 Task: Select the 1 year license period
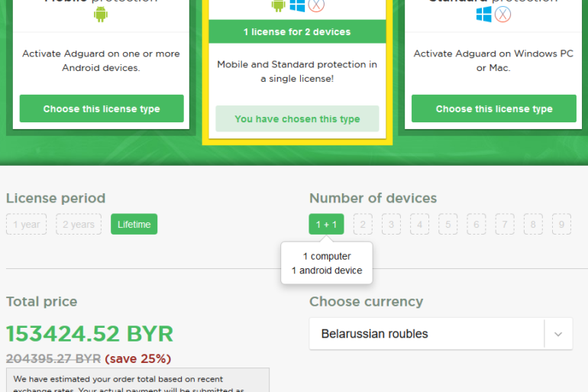26,225
